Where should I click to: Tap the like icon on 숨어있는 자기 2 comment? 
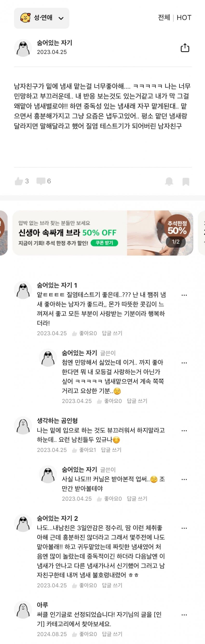[x=74, y=585]
